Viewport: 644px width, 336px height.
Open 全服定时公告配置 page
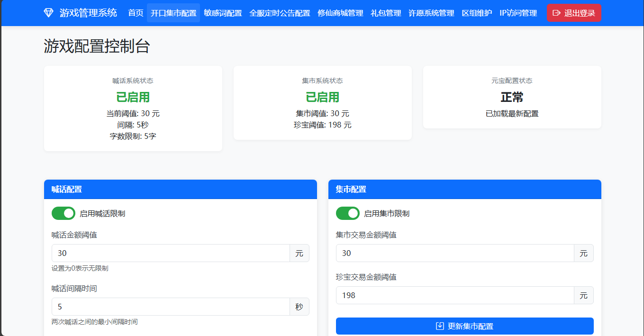(281, 13)
